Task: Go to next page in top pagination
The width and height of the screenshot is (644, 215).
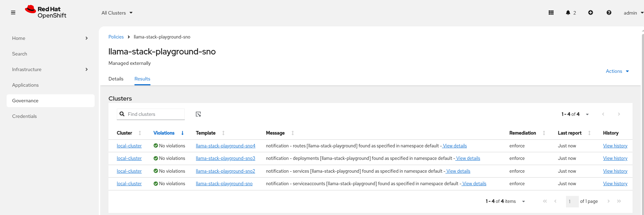Action: [x=619, y=114]
